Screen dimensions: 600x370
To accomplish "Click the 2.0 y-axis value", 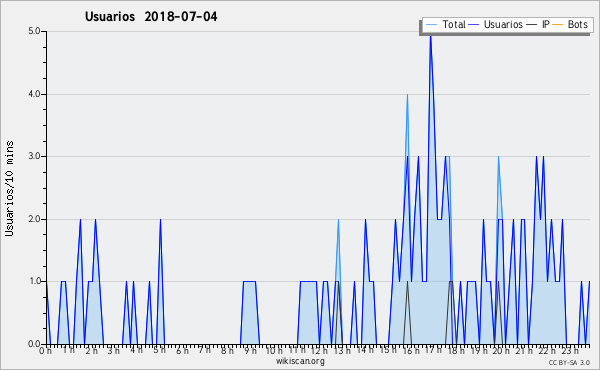I will (34, 219).
